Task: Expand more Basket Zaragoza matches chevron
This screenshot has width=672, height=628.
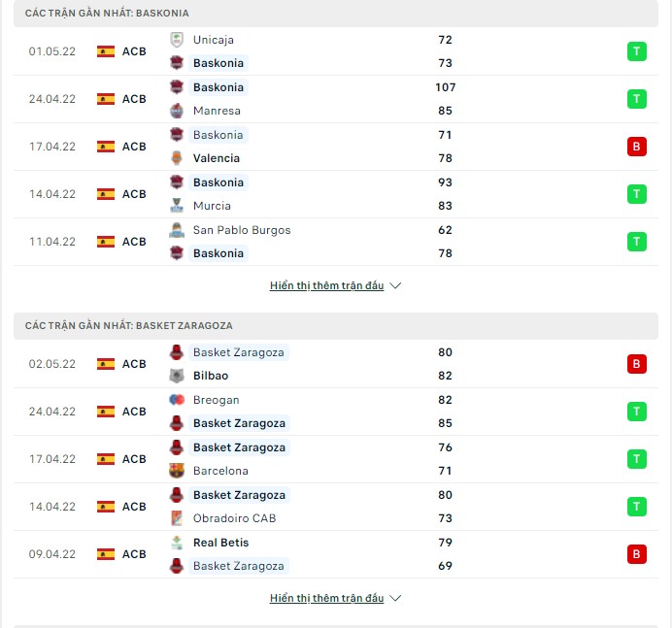Action: coord(395,598)
